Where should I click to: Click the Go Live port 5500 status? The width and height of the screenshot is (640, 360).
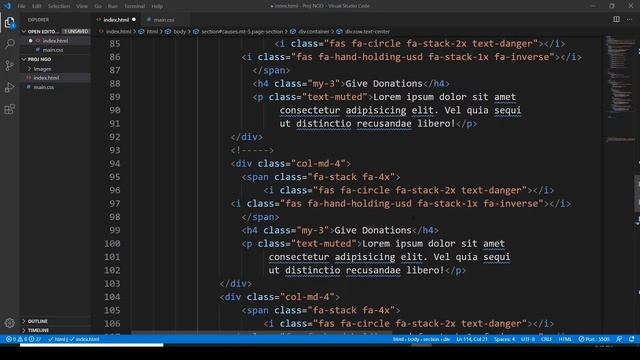tap(594, 339)
